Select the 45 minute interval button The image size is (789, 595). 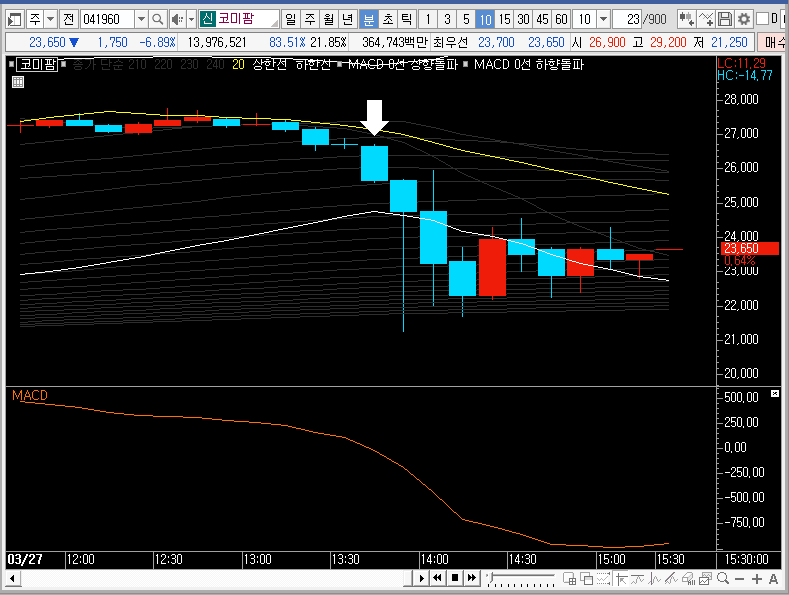[x=542, y=20]
